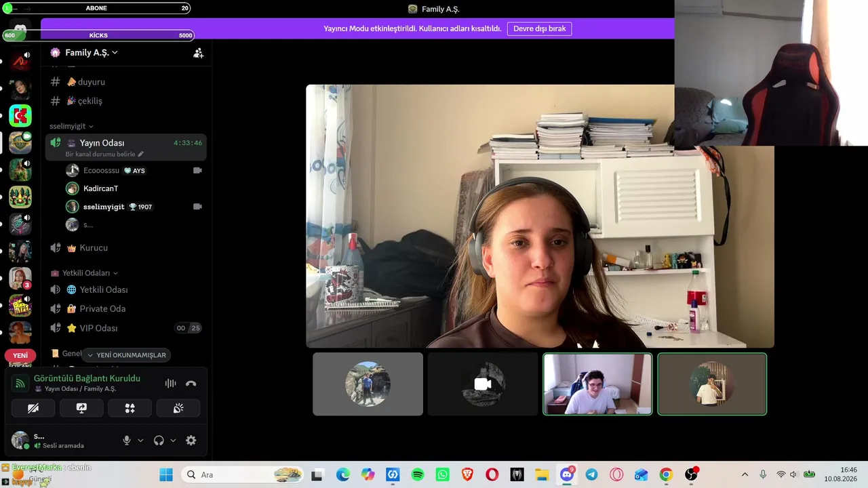Open Opera GX from the taskbar
This screenshot has width=868, height=488.
pyautogui.click(x=616, y=475)
